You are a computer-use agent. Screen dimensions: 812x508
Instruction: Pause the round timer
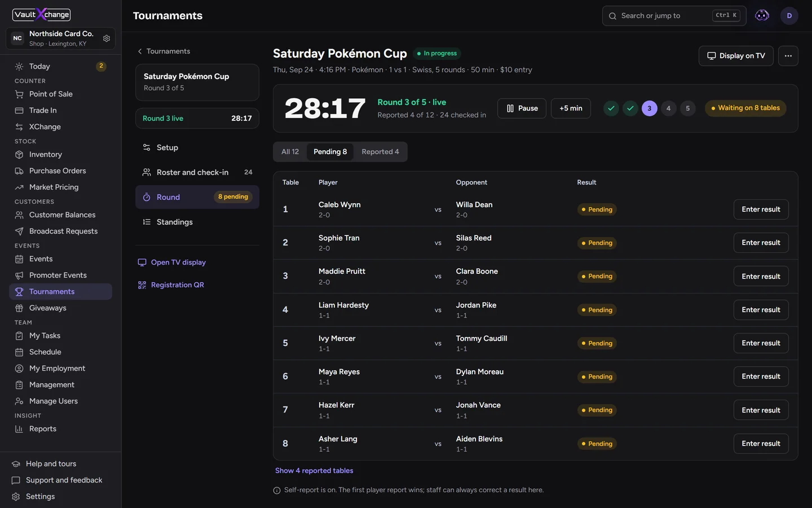[x=522, y=108]
